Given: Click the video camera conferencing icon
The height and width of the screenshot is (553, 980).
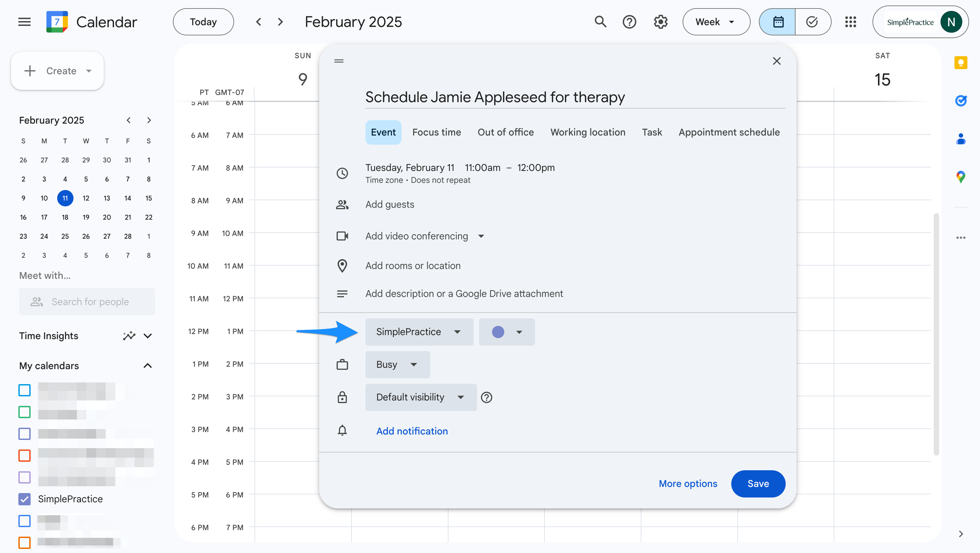Looking at the screenshot, I should point(342,236).
